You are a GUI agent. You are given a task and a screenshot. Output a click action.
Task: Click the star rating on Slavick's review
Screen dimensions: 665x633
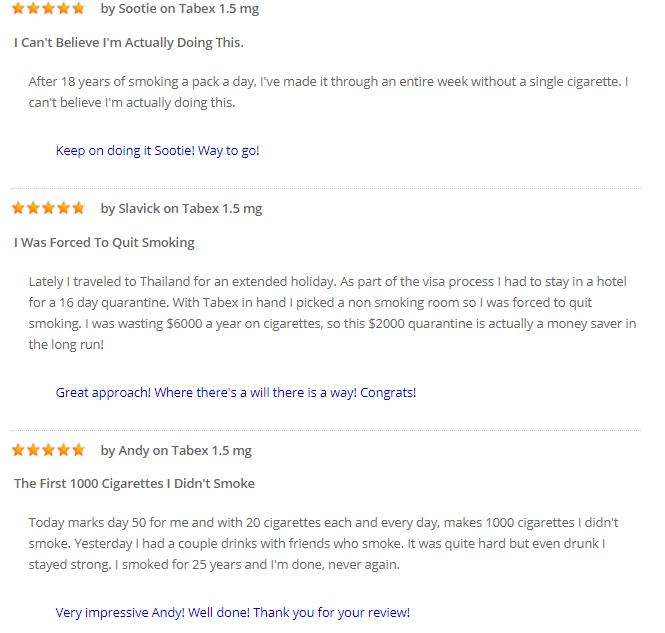[x=48, y=208]
